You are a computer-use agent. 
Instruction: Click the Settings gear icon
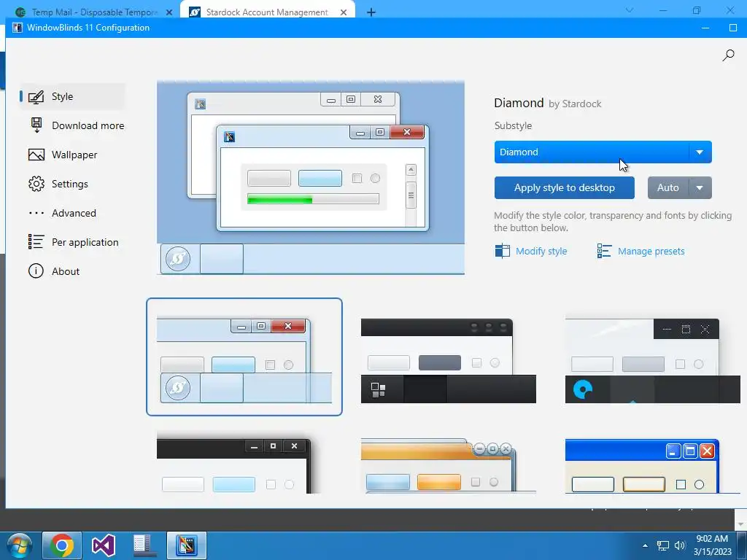(x=36, y=184)
